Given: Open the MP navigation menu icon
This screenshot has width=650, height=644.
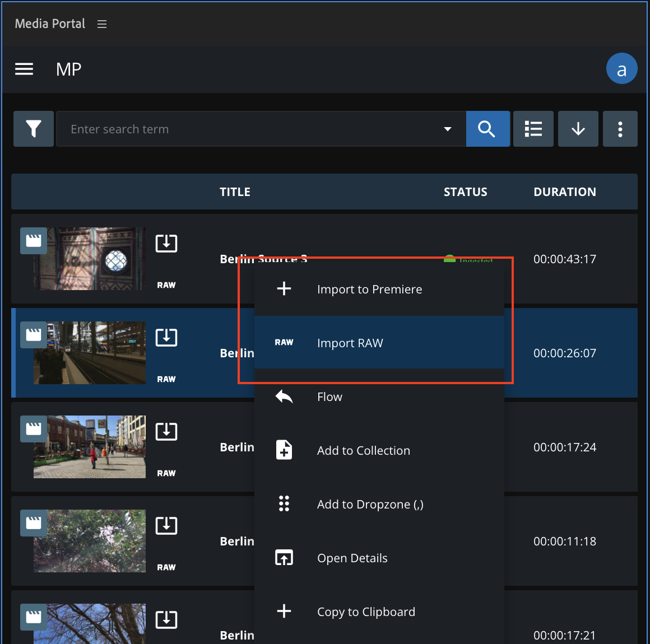Looking at the screenshot, I should [24, 68].
